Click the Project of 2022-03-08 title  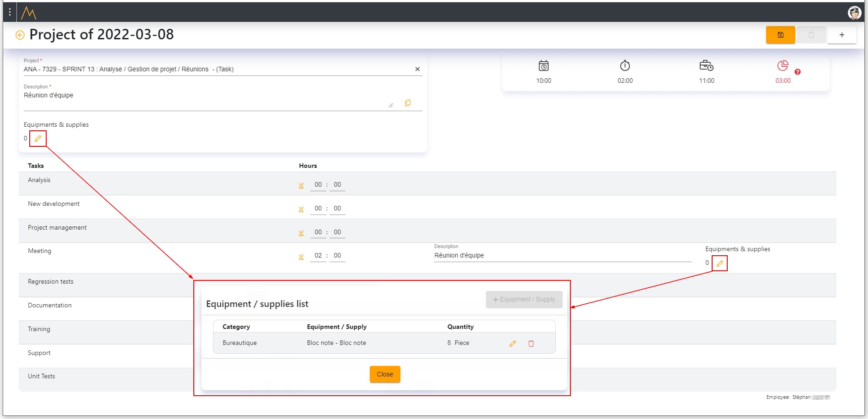pyautogui.click(x=101, y=35)
